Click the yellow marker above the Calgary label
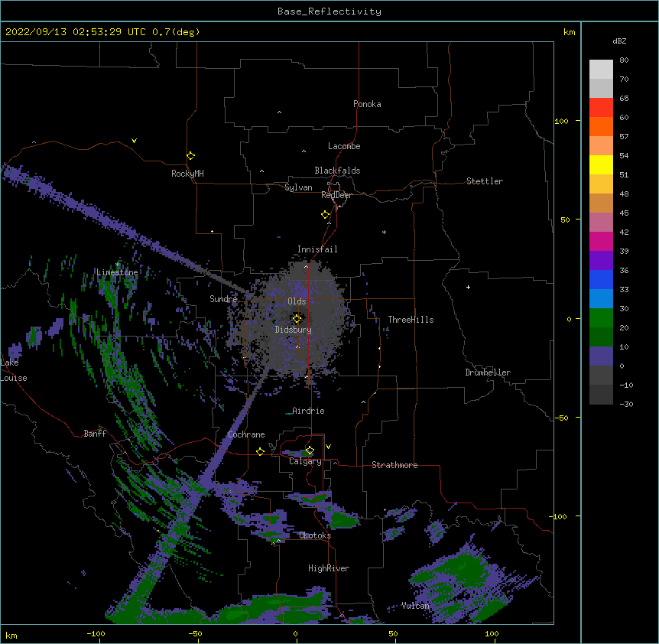 click(x=310, y=450)
